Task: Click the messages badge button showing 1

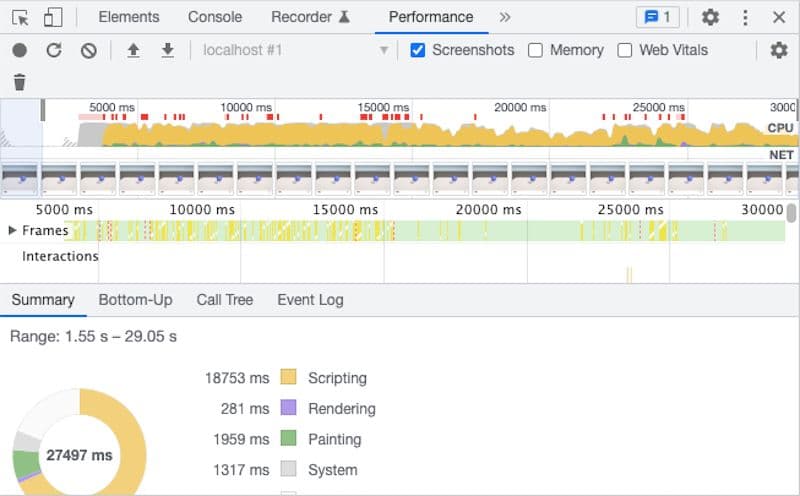Action: (658, 17)
